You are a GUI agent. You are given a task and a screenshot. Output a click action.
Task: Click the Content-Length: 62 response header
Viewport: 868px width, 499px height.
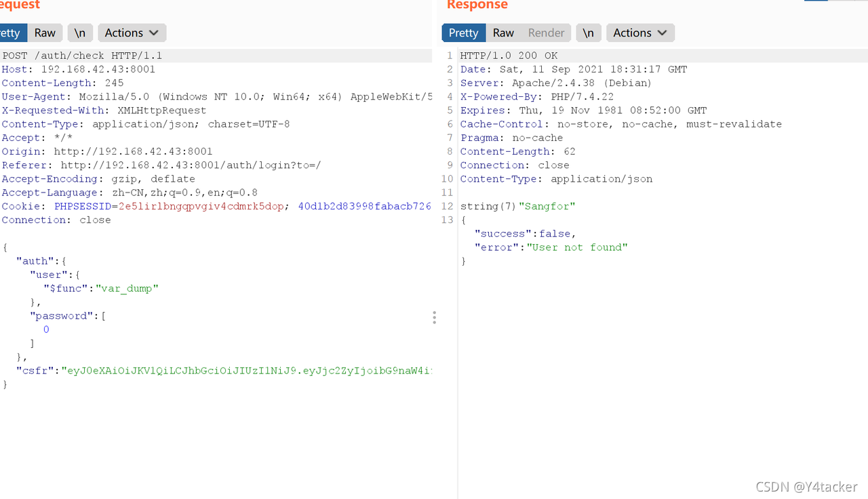point(518,151)
